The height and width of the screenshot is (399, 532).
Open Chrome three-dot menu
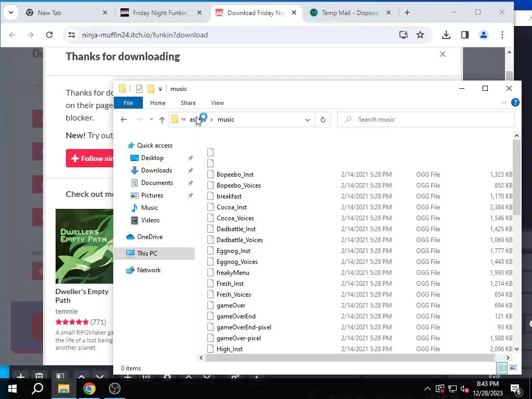pos(502,35)
